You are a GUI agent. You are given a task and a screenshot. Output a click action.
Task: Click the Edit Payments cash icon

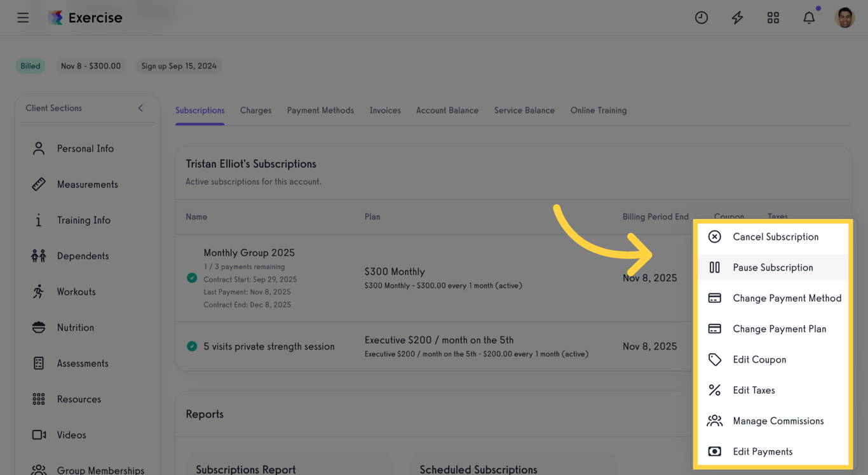click(715, 452)
